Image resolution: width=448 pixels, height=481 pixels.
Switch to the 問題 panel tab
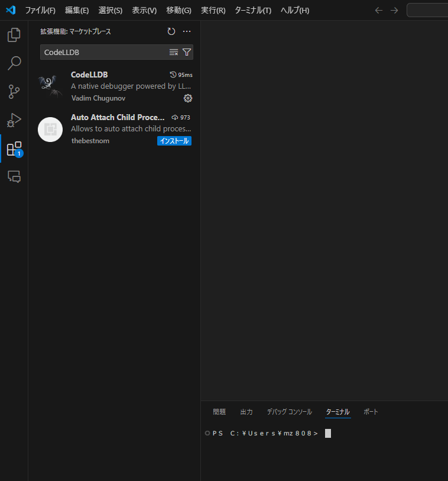219,412
